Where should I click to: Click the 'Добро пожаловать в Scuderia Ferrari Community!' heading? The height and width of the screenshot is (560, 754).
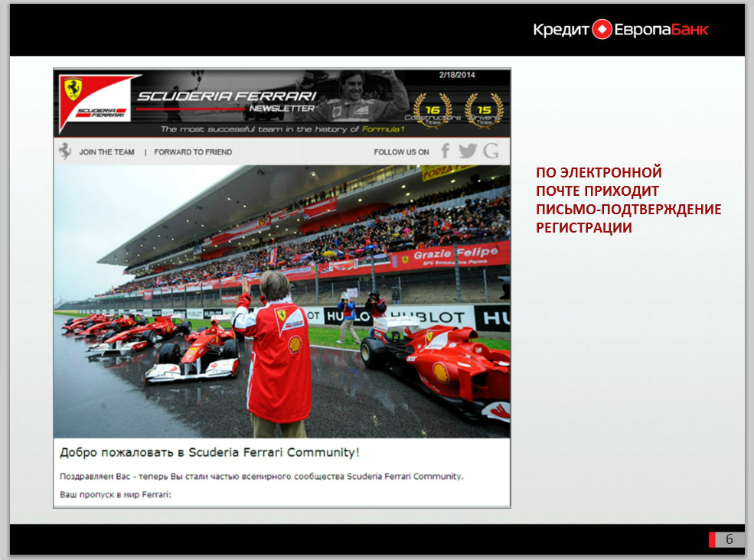tap(209, 452)
